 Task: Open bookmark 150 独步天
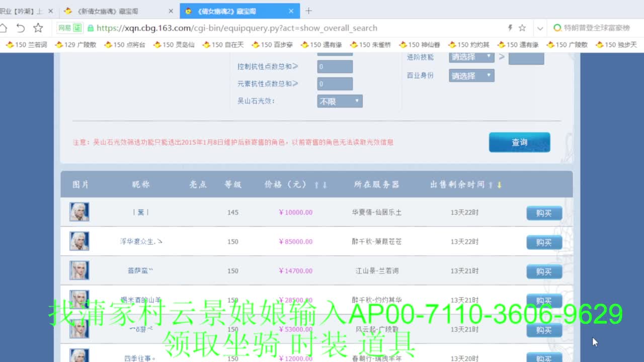(x=616, y=45)
